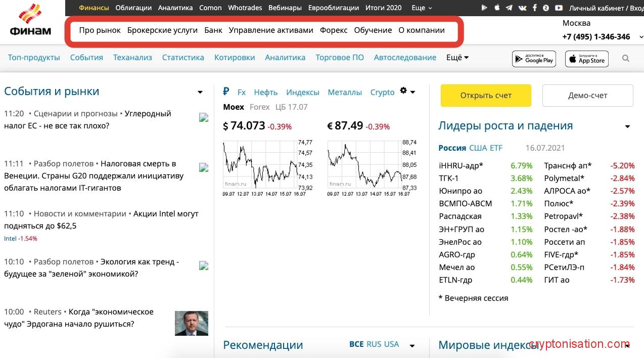Click the search magnifier icon

point(626,58)
